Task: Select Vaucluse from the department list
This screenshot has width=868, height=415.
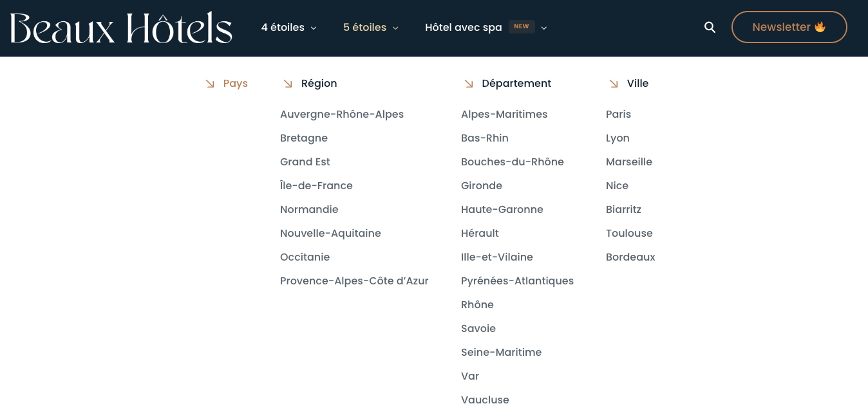Action: pos(485,400)
